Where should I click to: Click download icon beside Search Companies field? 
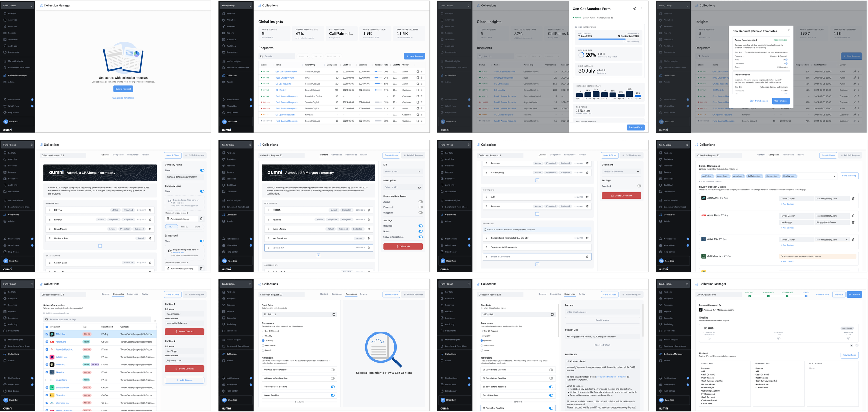[x=155, y=320]
